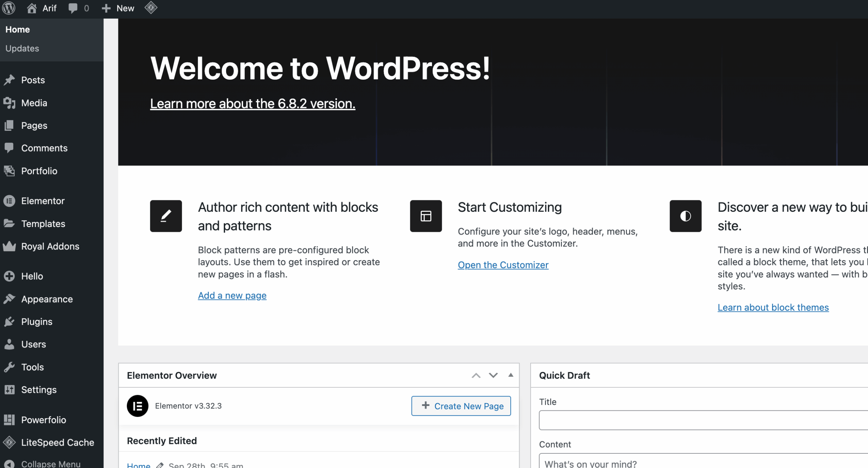Viewport: 868px width, 468px height.
Task: Open Learn more about 6.8.2 version link
Action: click(253, 104)
